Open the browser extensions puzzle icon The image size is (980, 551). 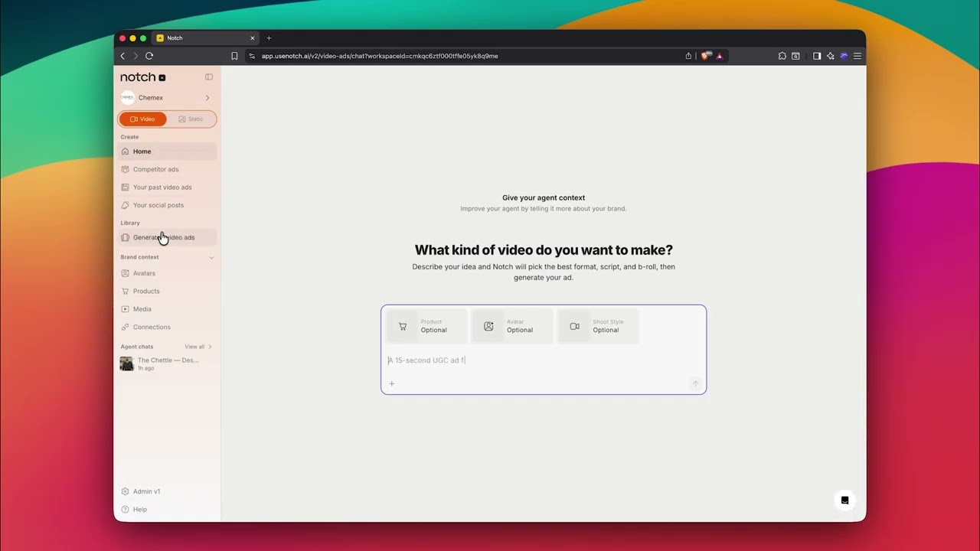pyautogui.click(x=782, y=56)
